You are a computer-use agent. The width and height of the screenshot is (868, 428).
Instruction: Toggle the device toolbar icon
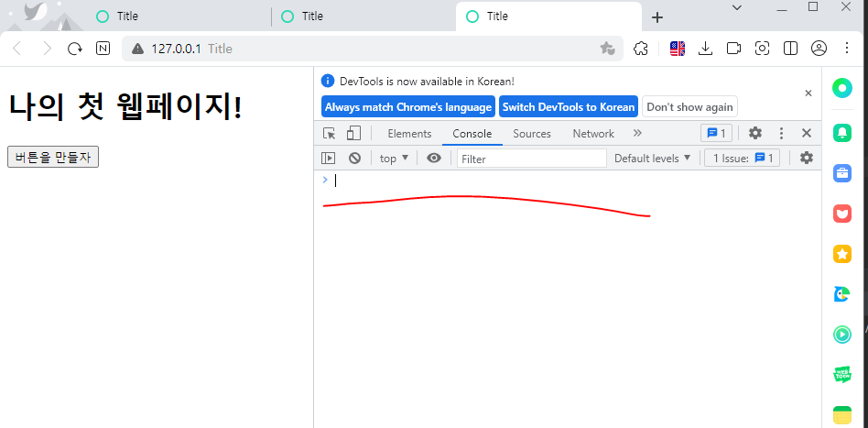point(353,133)
